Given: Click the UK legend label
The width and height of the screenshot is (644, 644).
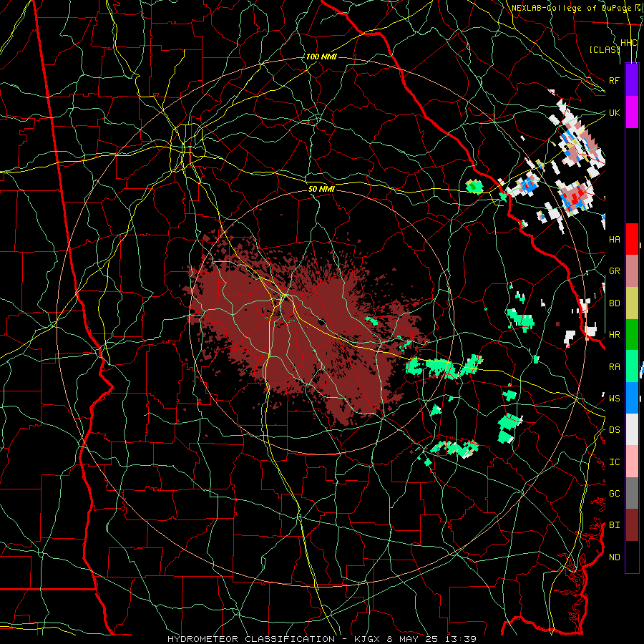Looking at the screenshot, I should [x=614, y=112].
